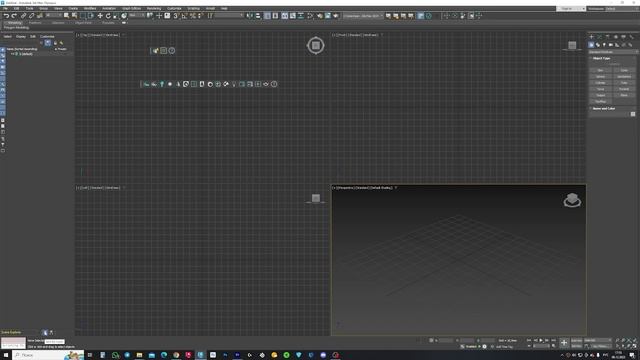Open the Named Selection Sets dropdown
Image resolution: width=640 pixels, height=360 pixels.
[229, 16]
